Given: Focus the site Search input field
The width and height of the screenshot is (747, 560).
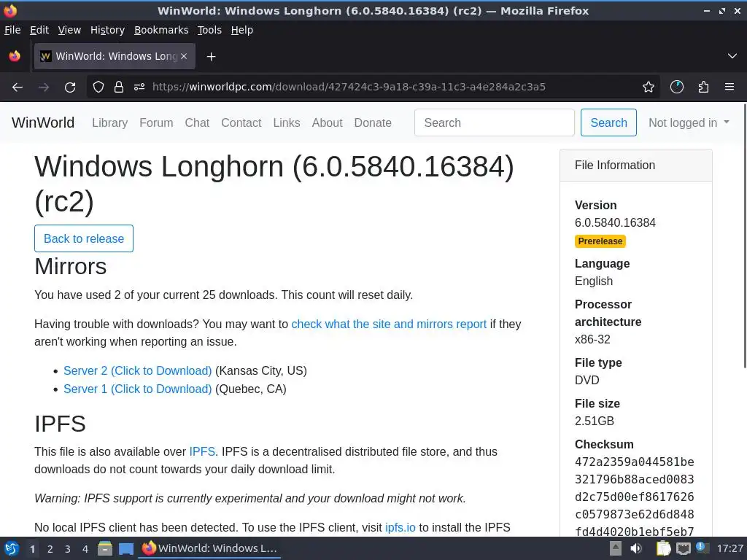Looking at the screenshot, I should coord(494,122).
